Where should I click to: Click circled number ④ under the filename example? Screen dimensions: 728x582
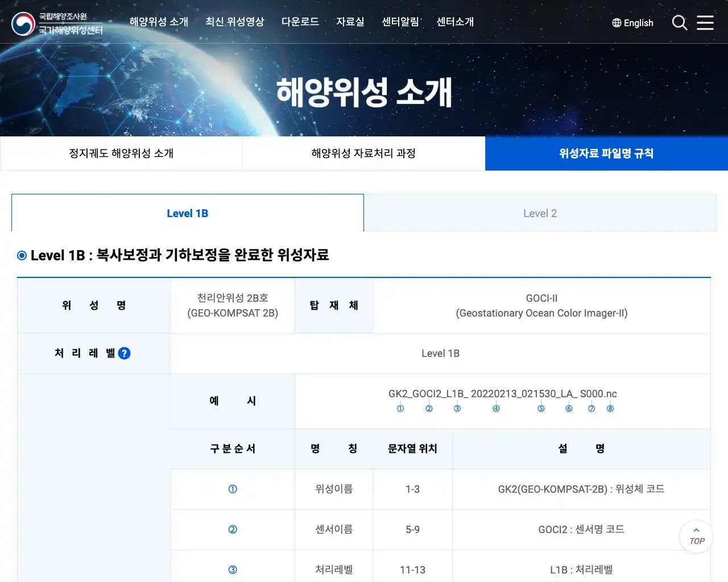point(495,408)
